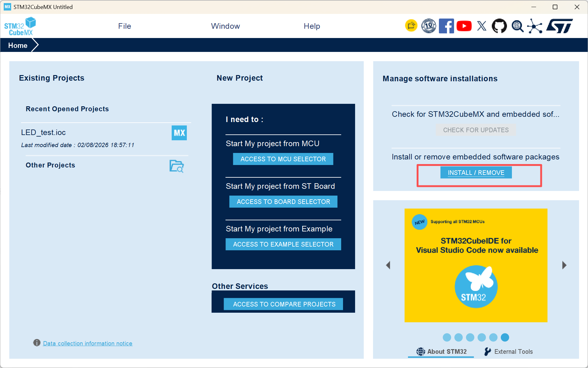Minimize the STM32CubeMX window

tap(534, 7)
